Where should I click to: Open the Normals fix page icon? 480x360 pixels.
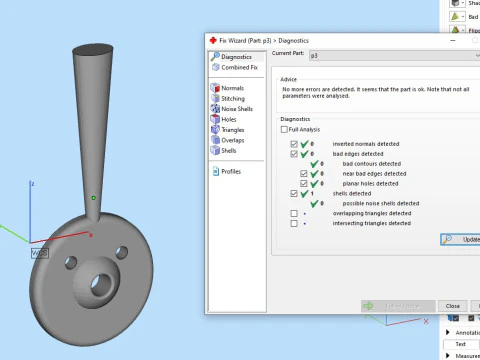[x=215, y=88]
